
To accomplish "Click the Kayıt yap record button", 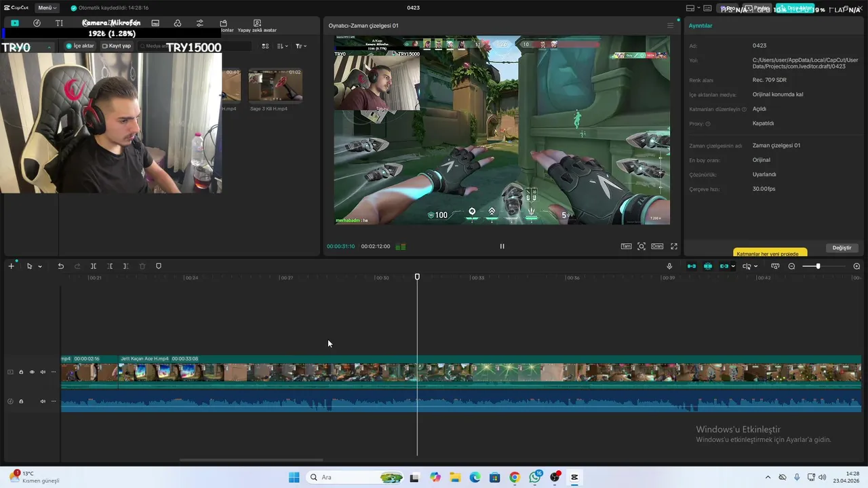I will click(x=117, y=46).
